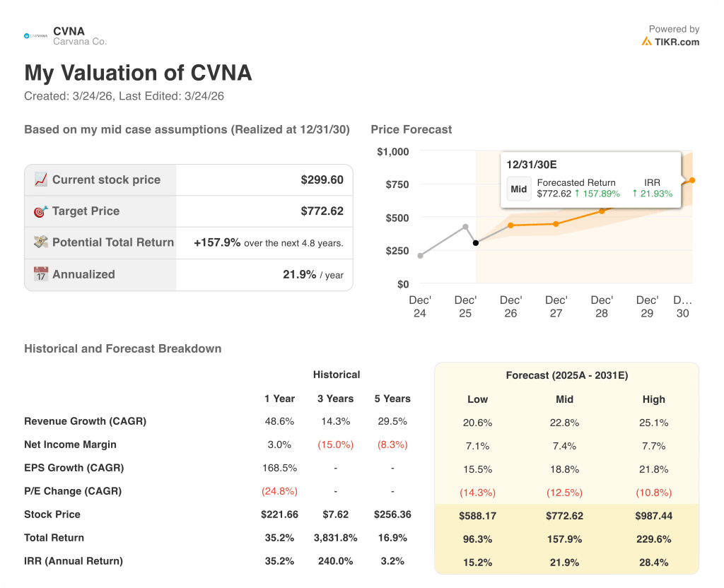Select the Mid column header in Forecast table

click(x=564, y=399)
